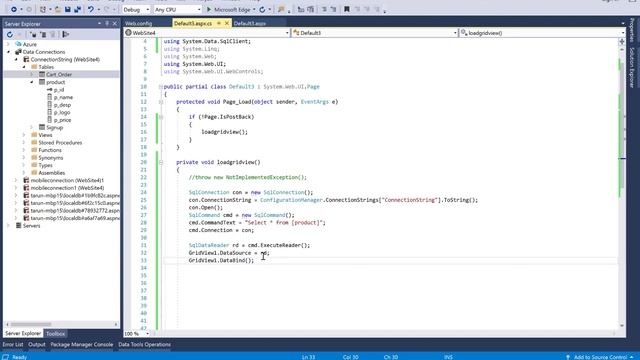Select the p_id column
Screen dimensions: 640x360
click(59, 90)
